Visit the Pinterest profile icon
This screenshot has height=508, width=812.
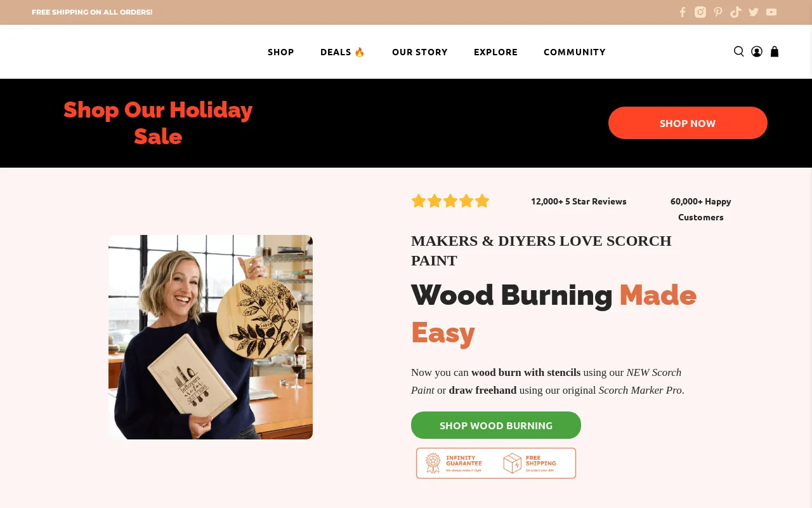click(x=718, y=12)
